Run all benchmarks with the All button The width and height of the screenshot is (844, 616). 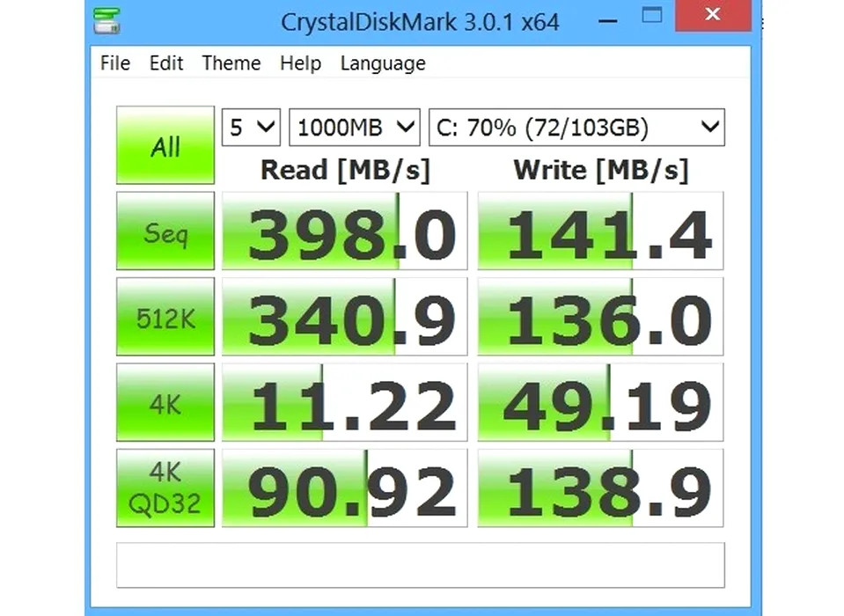pyautogui.click(x=165, y=146)
